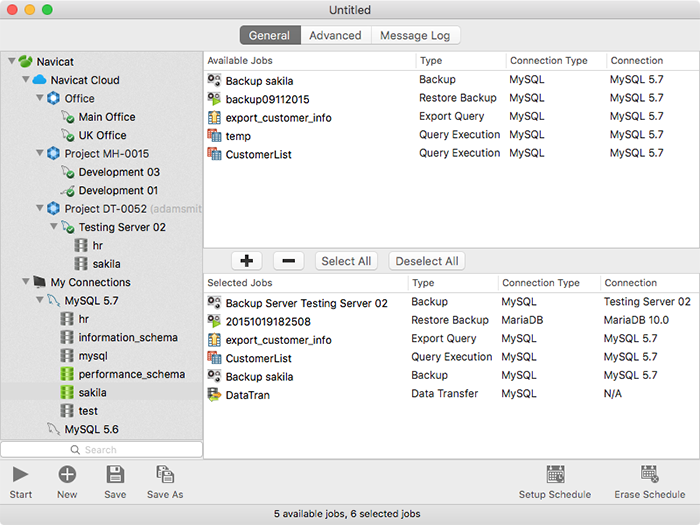Click the Main Office connection icon

[x=68, y=117]
